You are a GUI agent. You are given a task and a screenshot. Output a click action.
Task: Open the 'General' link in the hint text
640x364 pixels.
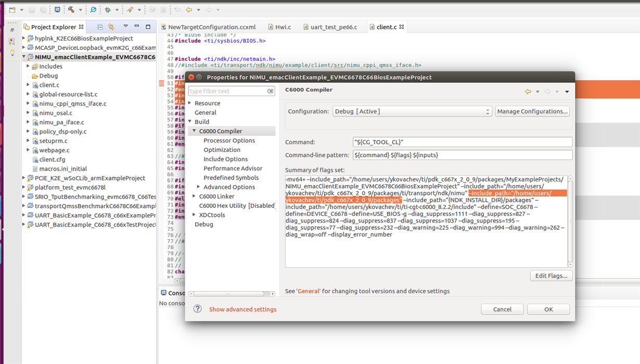pos(309,291)
